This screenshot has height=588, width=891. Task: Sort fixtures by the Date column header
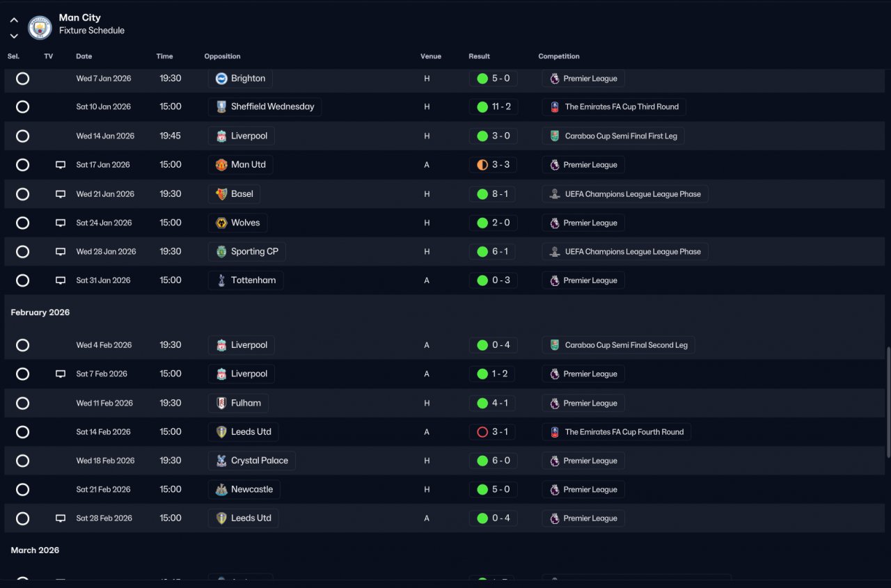(84, 56)
